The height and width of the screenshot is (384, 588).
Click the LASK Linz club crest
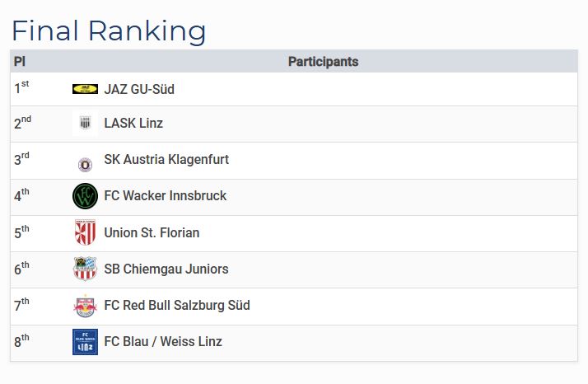coord(85,124)
